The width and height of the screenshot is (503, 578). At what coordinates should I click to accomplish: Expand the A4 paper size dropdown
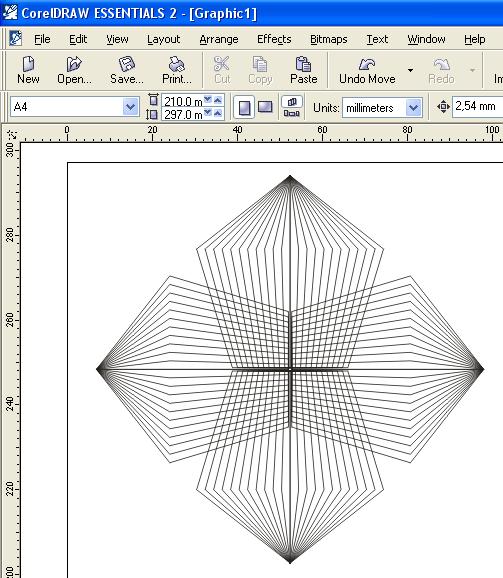pos(130,107)
